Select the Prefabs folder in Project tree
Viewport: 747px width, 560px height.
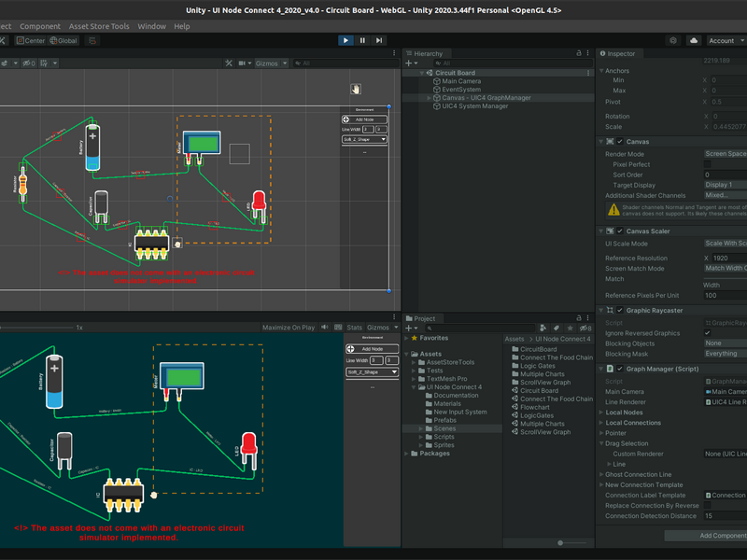coord(444,420)
